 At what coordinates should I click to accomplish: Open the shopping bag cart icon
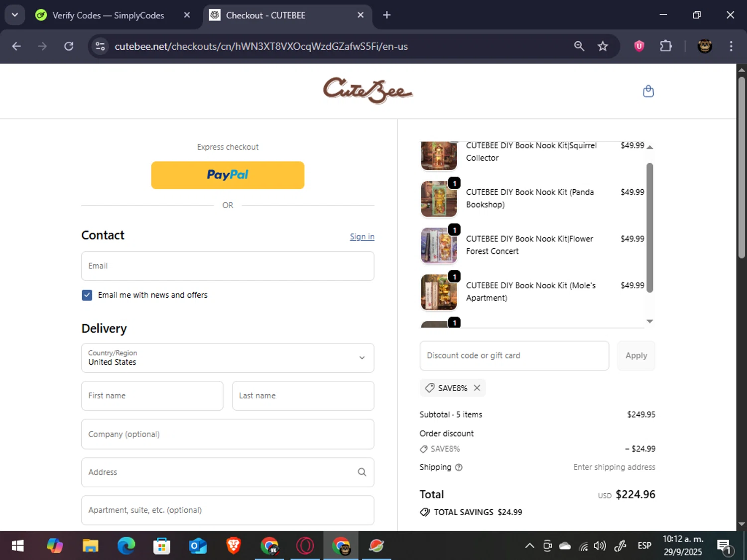(648, 91)
